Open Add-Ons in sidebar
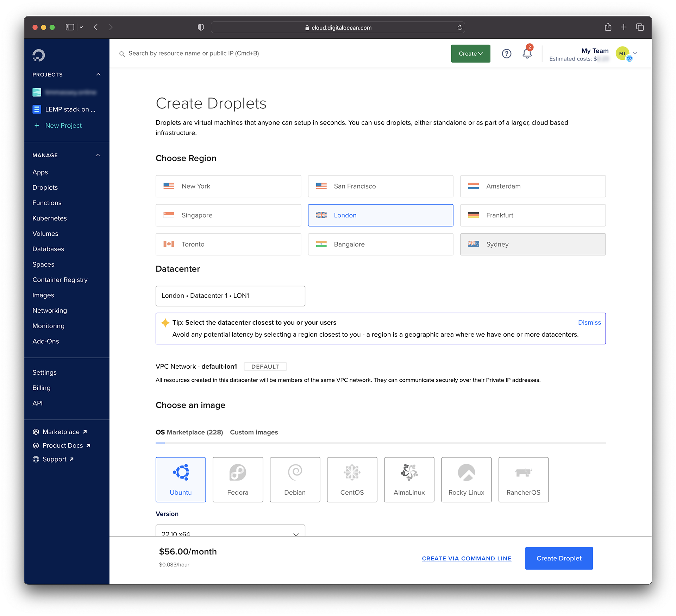Image resolution: width=676 pixels, height=616 pixels. [x=46, y=341]
